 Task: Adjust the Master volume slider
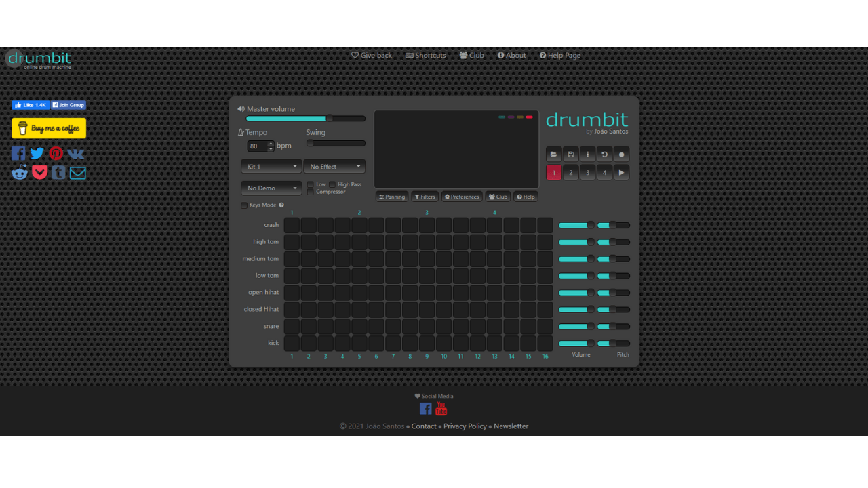point(328,118)
